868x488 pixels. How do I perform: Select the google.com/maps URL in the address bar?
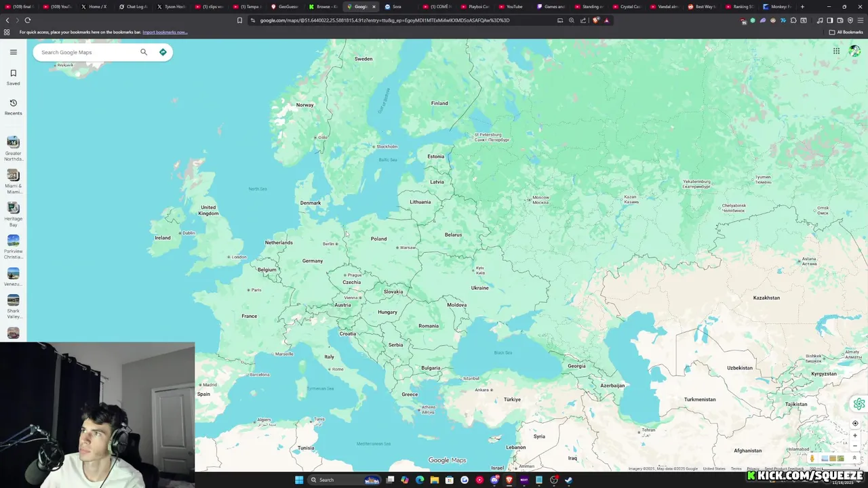(384, 20)
